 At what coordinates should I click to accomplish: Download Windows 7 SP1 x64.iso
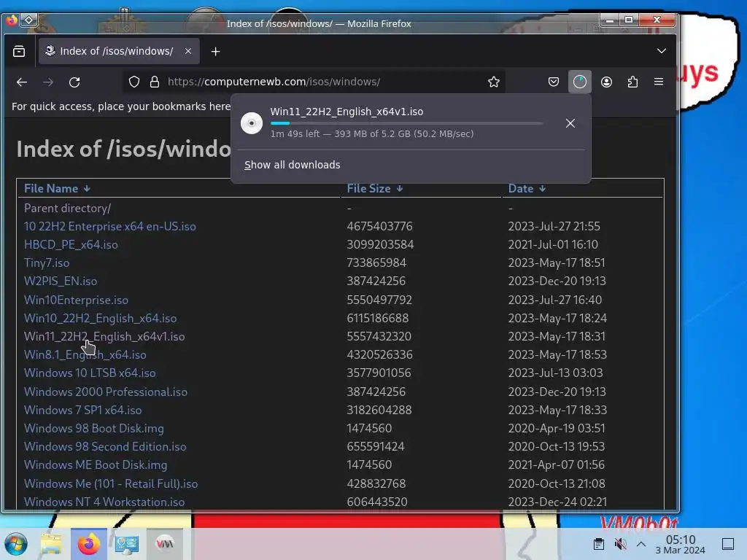pyautogui.click(x=83, y=410)
